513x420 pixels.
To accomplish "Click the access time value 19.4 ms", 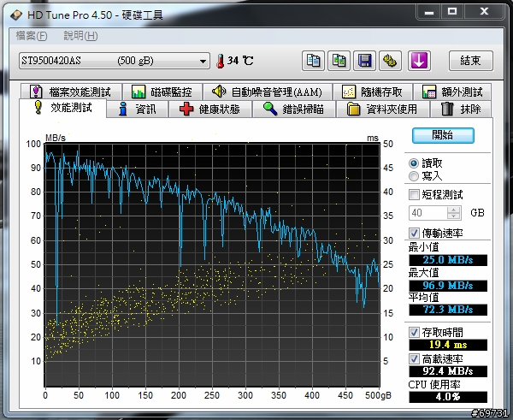I will tap(448, 345).
